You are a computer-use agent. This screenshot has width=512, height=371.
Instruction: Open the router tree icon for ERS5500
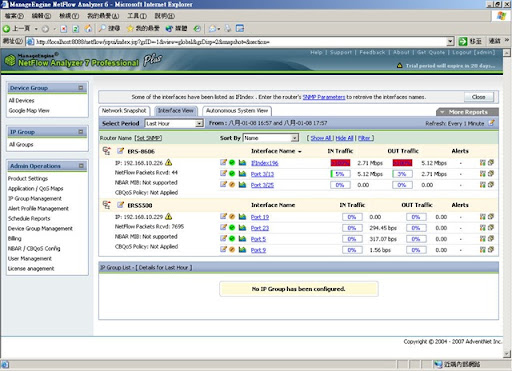pos(107,205)
